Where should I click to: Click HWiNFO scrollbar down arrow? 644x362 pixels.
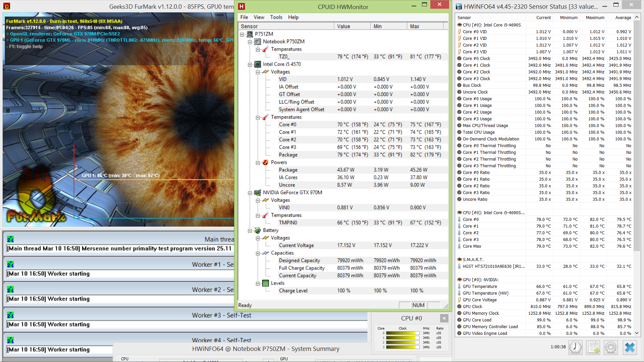point(637,333)
